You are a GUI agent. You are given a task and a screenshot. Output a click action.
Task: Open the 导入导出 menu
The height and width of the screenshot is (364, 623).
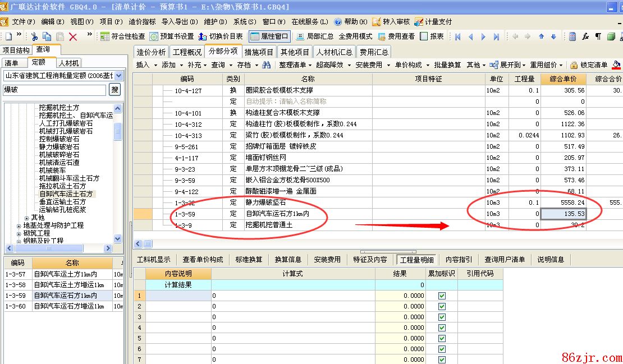click(179, 22)
